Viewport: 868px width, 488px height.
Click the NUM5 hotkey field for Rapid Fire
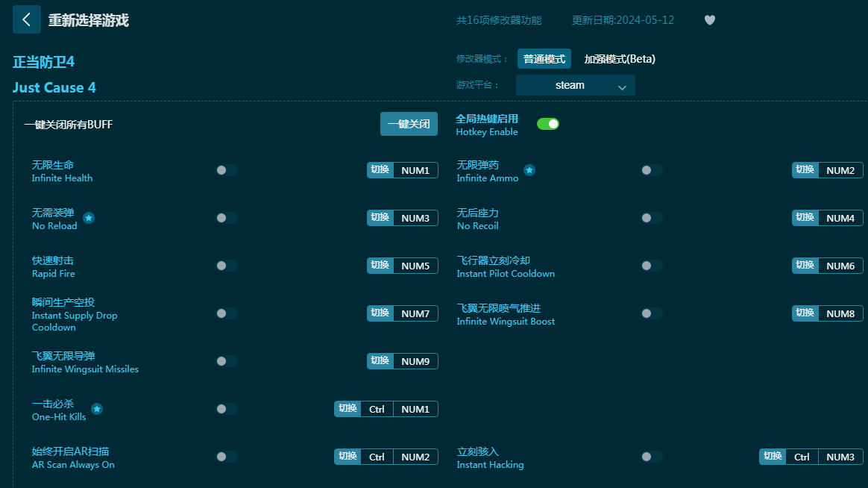416,266
